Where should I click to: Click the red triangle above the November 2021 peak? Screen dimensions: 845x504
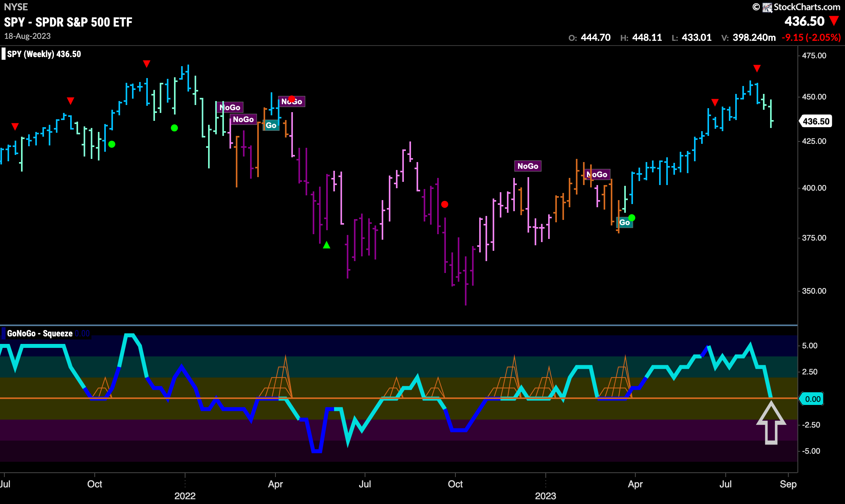(x=147, y=63)
